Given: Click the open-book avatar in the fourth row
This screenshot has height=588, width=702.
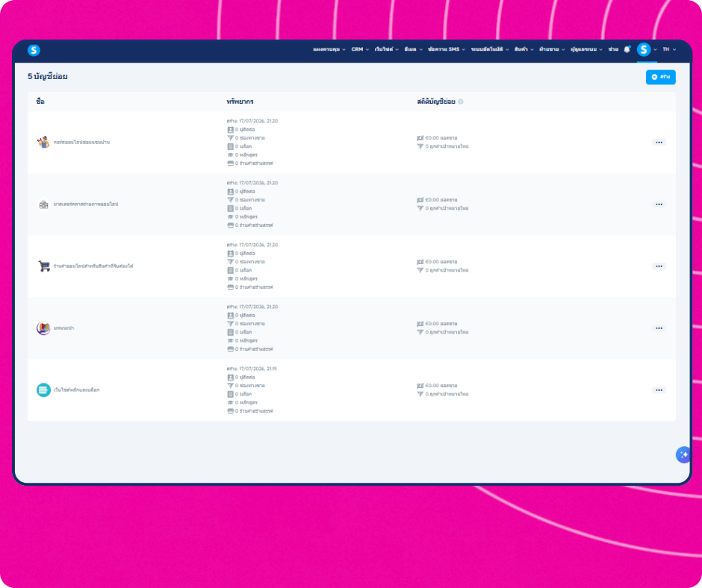Looking at the screenshot, I should click(x=43, y=328).
